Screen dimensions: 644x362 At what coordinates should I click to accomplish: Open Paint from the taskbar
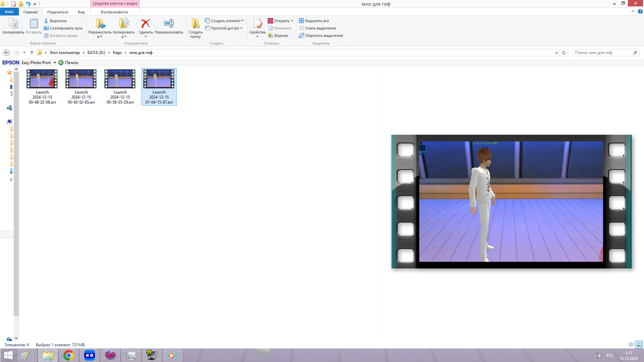26,355
